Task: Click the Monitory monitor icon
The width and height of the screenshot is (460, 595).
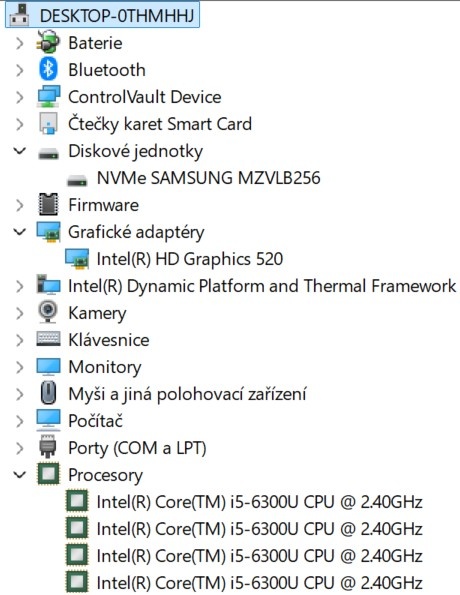Action: (x=48, y=367)
